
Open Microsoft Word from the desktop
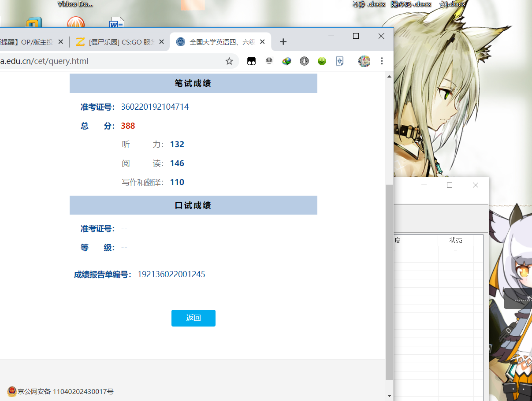(116, 21)
